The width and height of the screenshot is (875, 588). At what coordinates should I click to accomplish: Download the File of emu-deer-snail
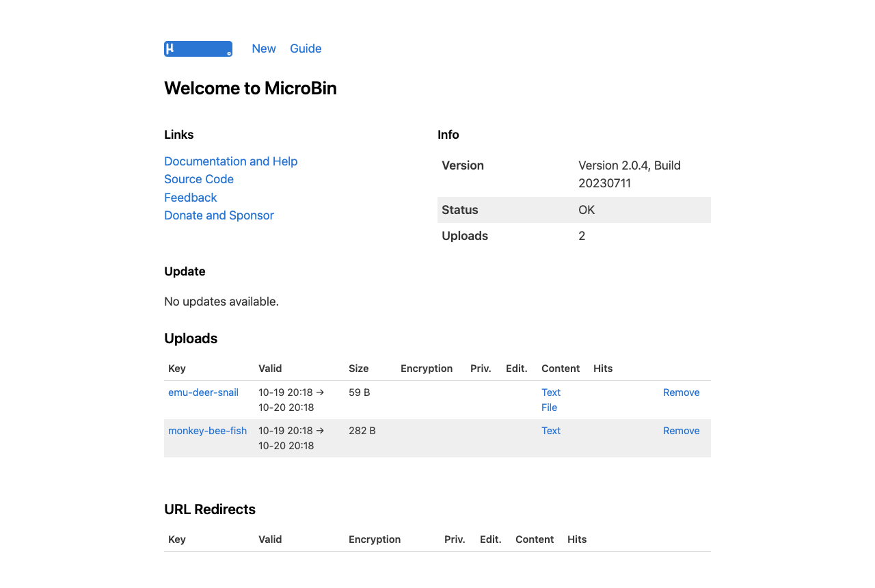pyautogui.click(x=550, y=407)
